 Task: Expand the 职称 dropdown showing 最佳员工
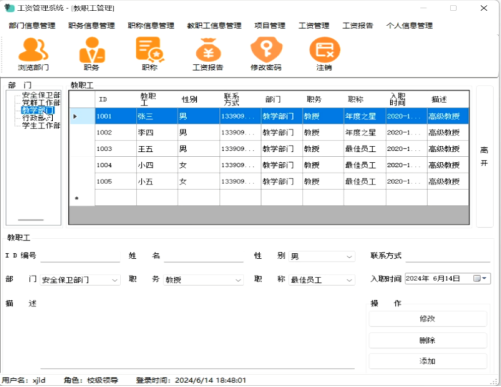pyautogui.click(x=322, y=280)
